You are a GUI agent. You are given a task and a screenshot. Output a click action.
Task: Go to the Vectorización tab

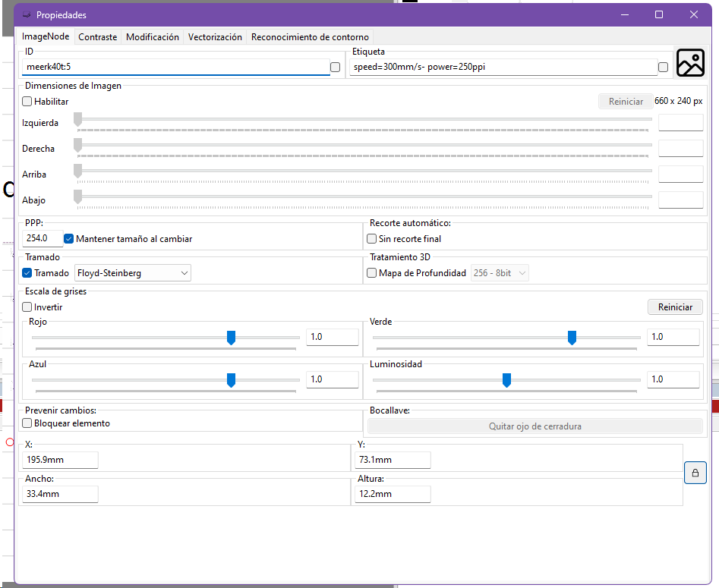215,37
